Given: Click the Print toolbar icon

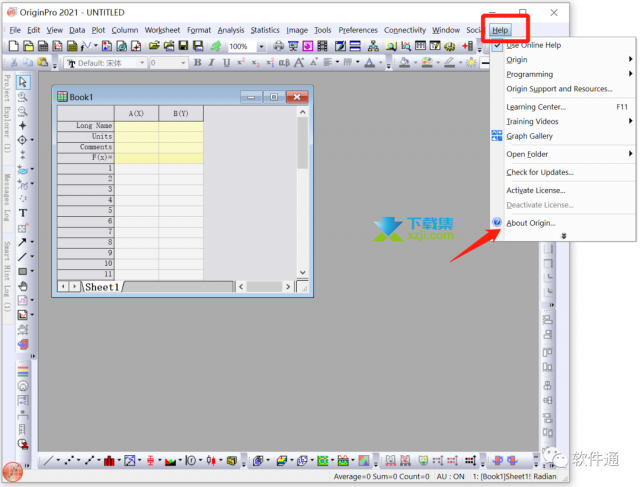Looking at the screenshot, I should (278, 46).
